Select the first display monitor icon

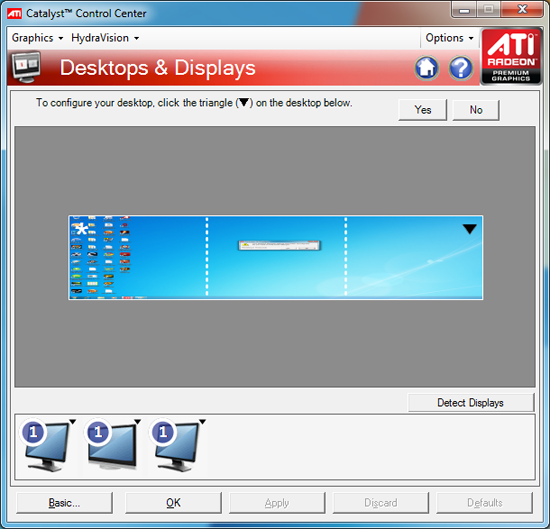[x=47, y=446]
